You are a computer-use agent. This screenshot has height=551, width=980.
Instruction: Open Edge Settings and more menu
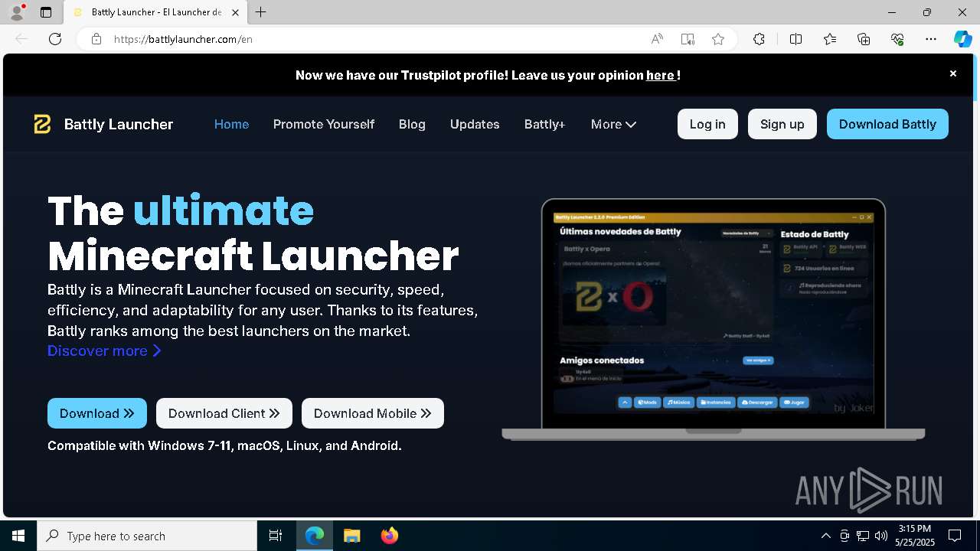coord(931,39)
